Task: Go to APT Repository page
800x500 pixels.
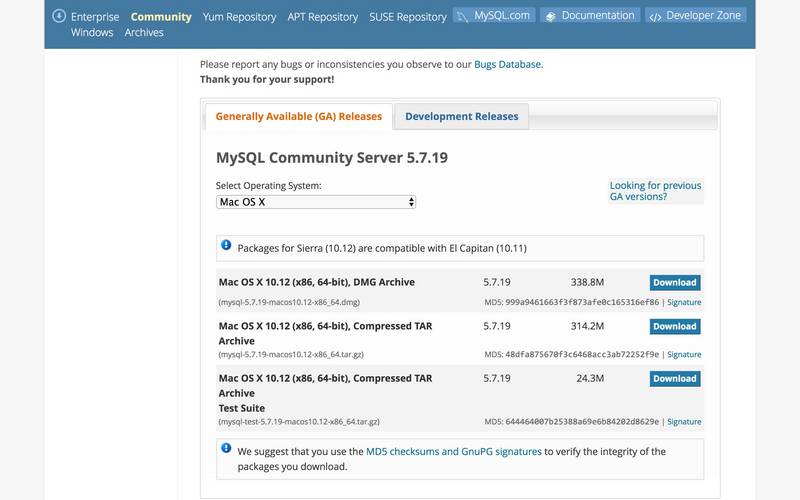Action: click(x=322, y=17)
